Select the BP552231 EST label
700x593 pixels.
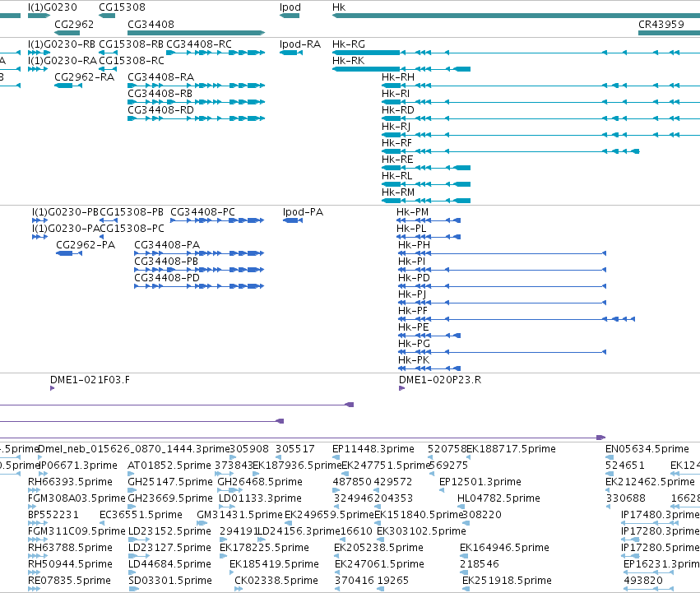[53, 515]
